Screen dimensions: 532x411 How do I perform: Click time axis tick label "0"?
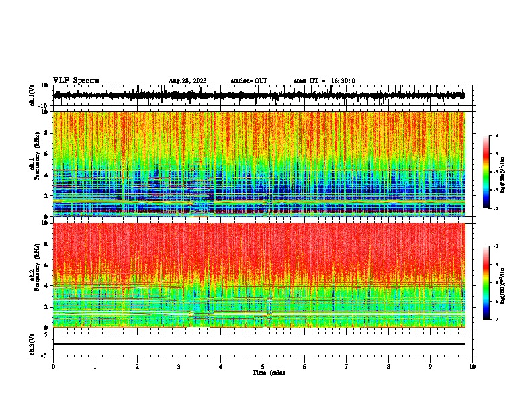[53, 367]
